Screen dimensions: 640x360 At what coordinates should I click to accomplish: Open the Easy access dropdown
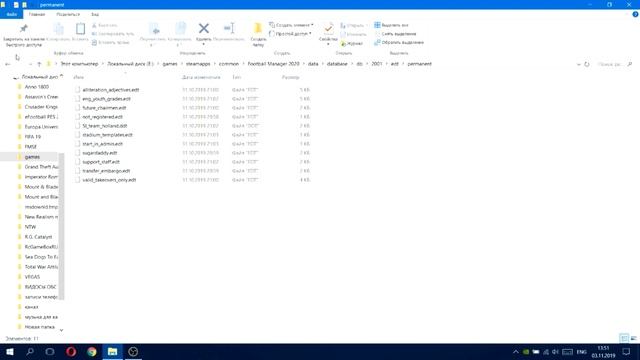point(290,34)
